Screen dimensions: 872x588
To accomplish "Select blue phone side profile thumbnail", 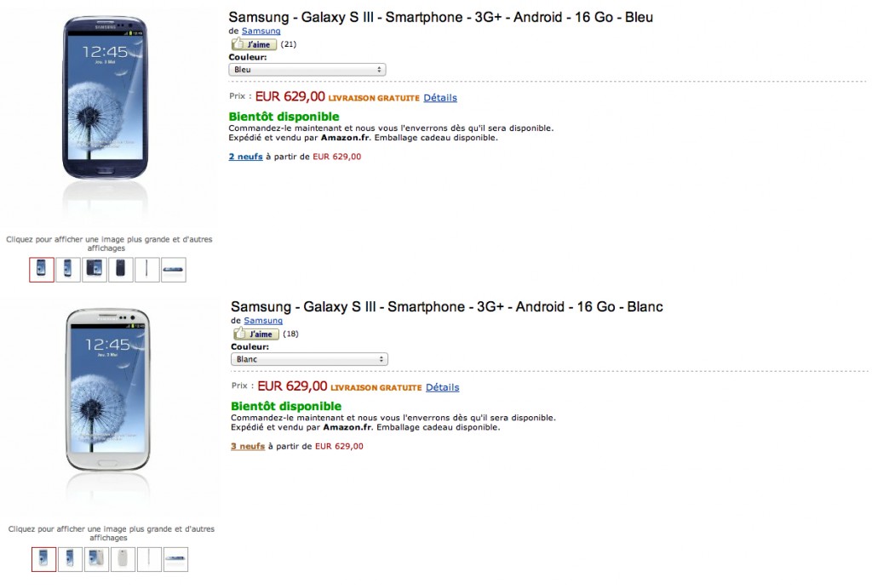I will [146, 270].
